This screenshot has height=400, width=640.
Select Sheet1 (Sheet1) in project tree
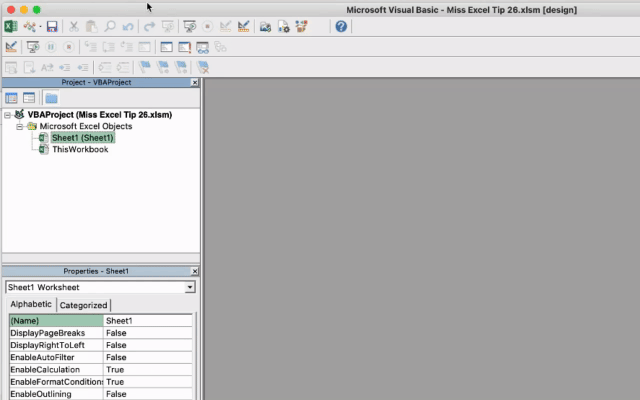(x=82, y=138)
